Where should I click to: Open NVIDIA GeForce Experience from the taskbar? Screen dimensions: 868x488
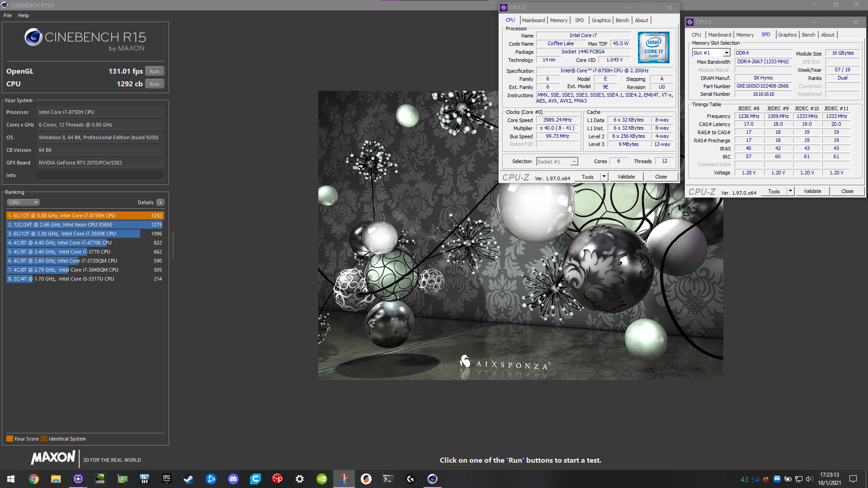coord(322,479)
